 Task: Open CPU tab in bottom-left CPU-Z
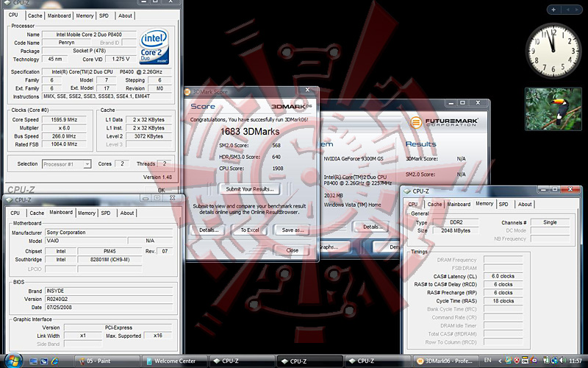[15, 213]
